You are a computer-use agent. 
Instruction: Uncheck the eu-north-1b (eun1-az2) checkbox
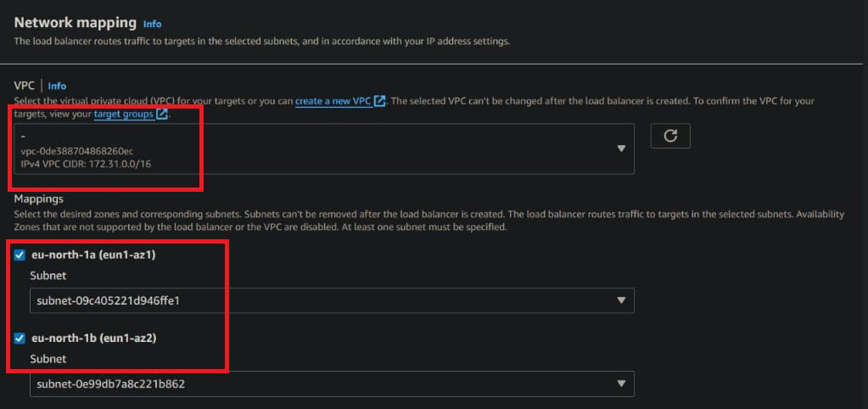tap(20, 338)
